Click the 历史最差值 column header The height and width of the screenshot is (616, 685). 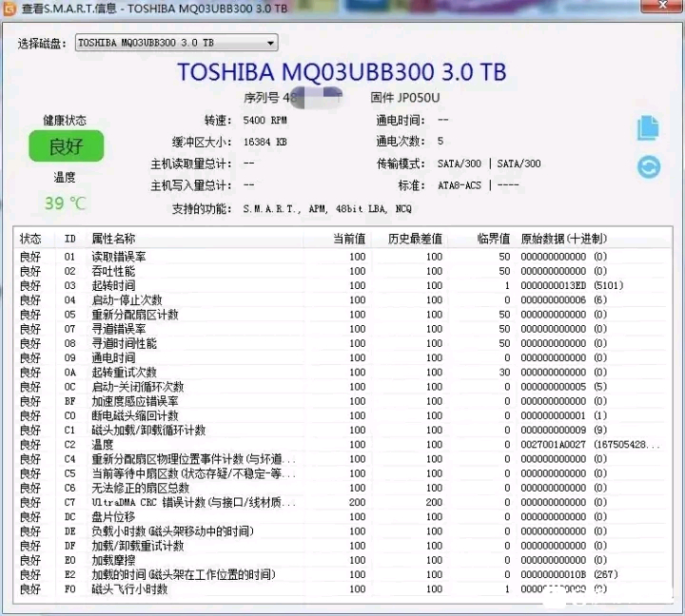point(415,239)
